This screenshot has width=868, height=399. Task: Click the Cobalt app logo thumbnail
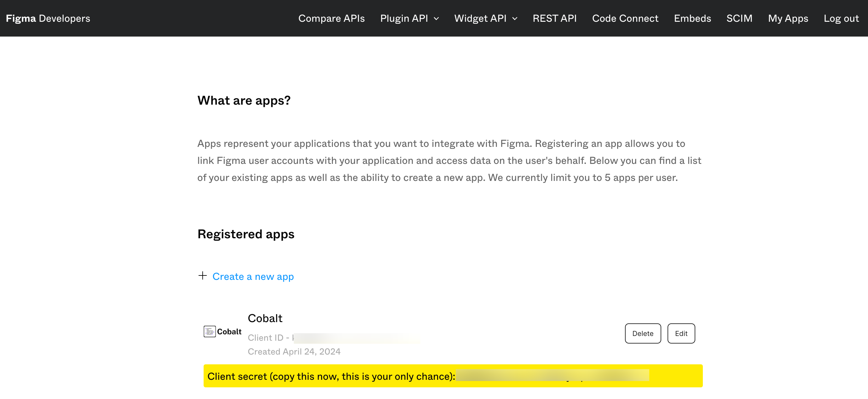click(223, 332)
